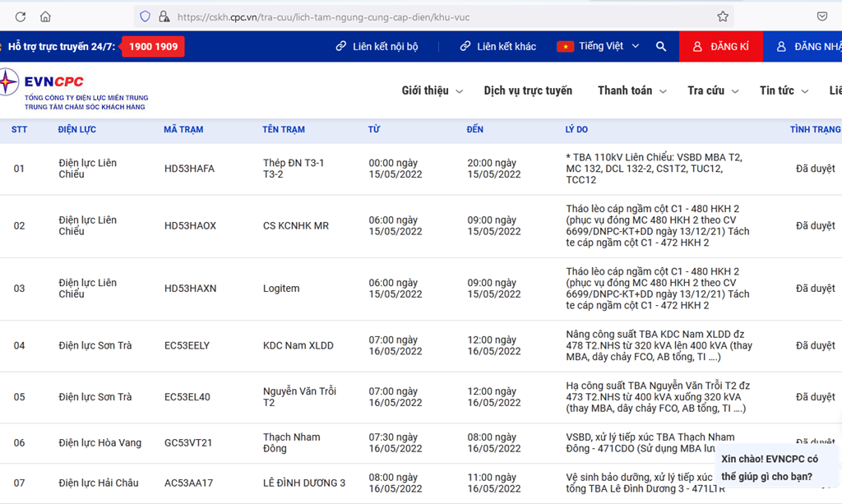The image size is (842, 504).
Task: Click the red ĐĂNG KÍ button
Action: pos(721,47)
